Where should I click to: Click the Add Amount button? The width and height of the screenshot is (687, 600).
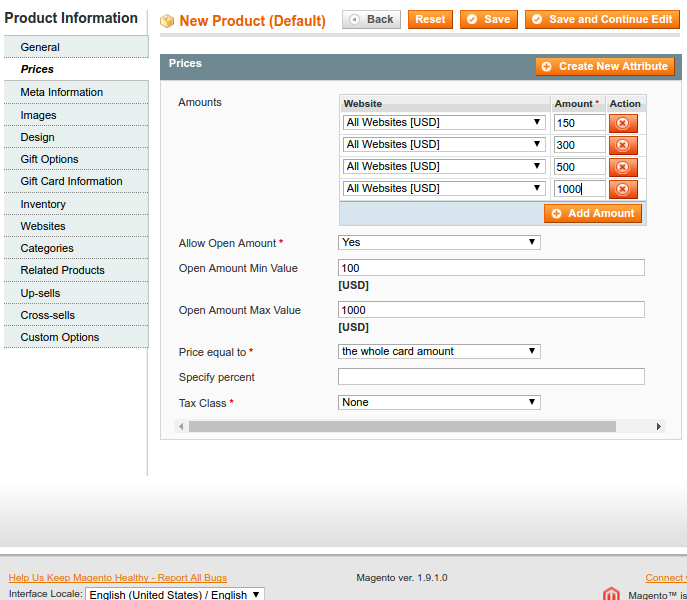[x=593, y=214]
